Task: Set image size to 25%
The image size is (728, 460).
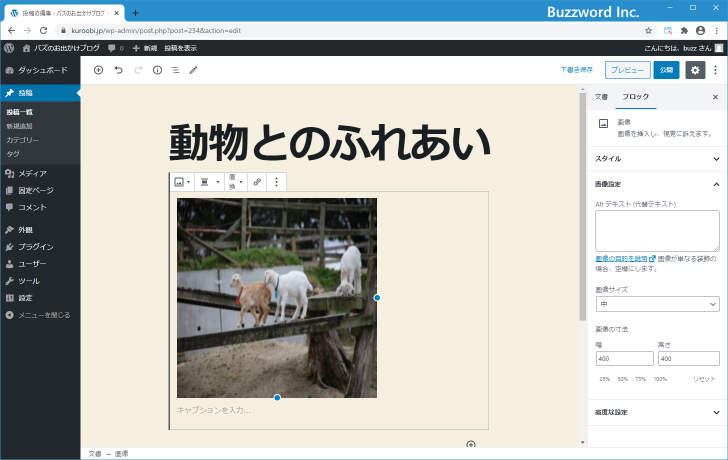Action: [604, 379]
